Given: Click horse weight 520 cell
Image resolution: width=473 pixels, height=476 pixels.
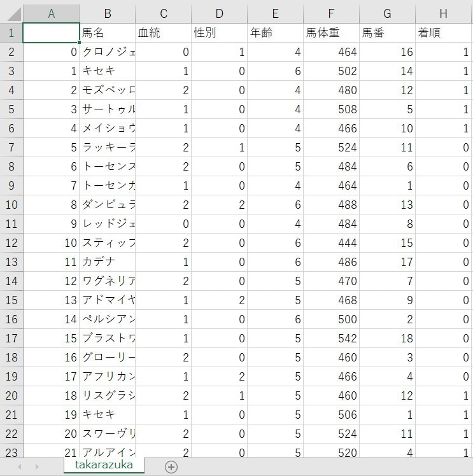Looking at the screenshot, I should coord(331,452).
